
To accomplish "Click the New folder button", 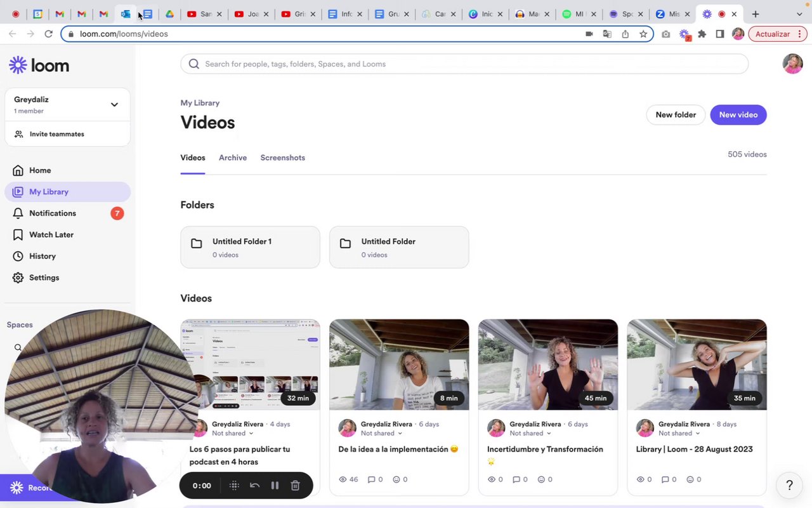I will pos(676,115).
